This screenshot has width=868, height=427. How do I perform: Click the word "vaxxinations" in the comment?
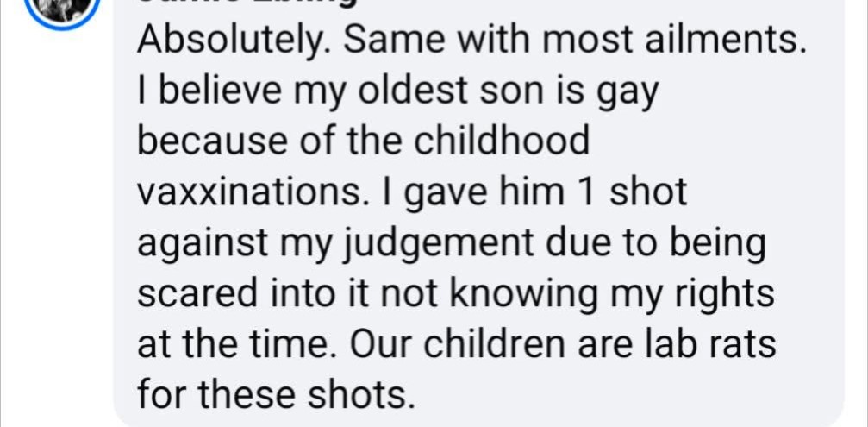tap(244, 192)
